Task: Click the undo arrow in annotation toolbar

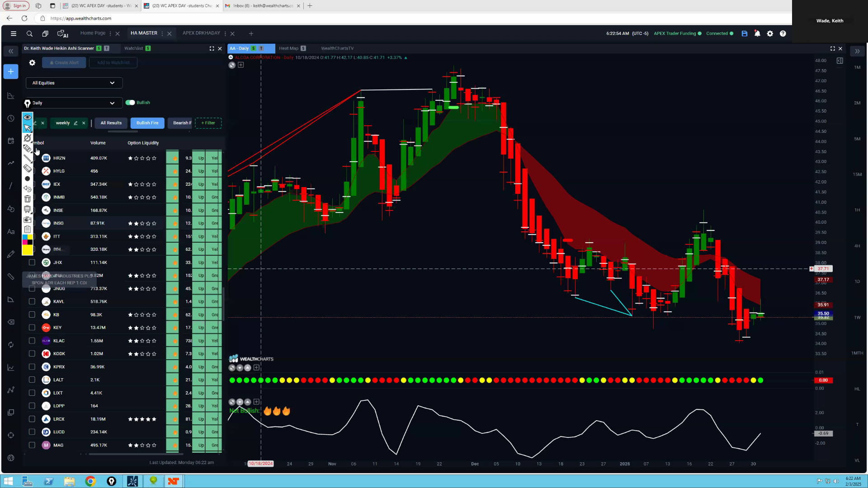Action: (28, 188)
